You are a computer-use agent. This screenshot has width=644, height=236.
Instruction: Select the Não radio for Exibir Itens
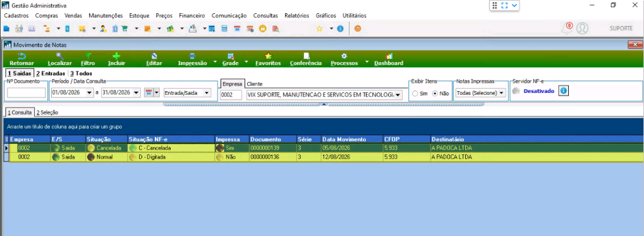pos(435,94)
